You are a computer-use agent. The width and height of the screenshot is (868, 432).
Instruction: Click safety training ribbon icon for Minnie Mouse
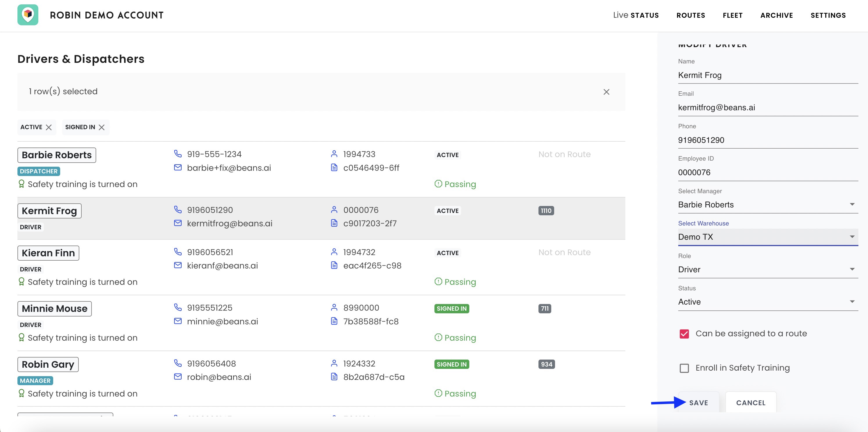tap(22, 337)
